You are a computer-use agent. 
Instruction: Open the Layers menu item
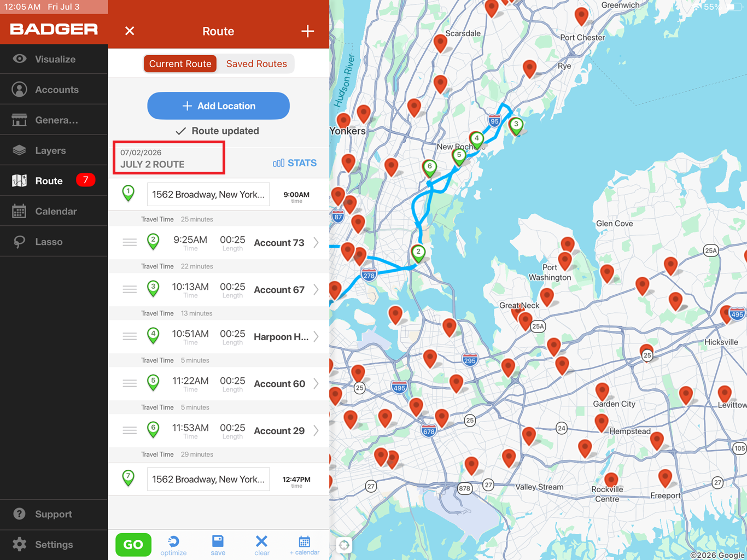(54, 150)
